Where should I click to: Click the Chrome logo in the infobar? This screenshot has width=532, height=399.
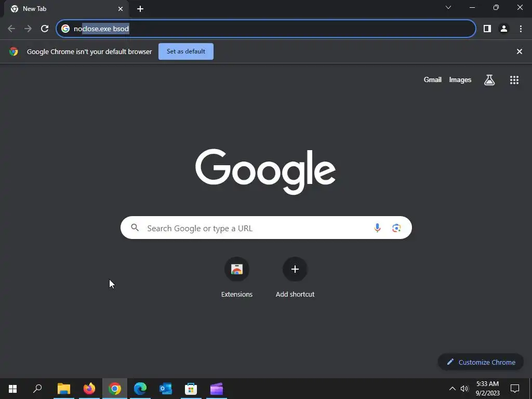tap(14, 51)
